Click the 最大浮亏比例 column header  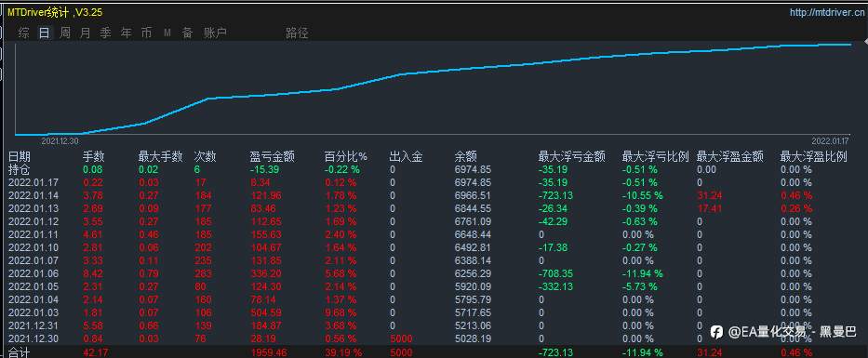(x=656, y=156)
